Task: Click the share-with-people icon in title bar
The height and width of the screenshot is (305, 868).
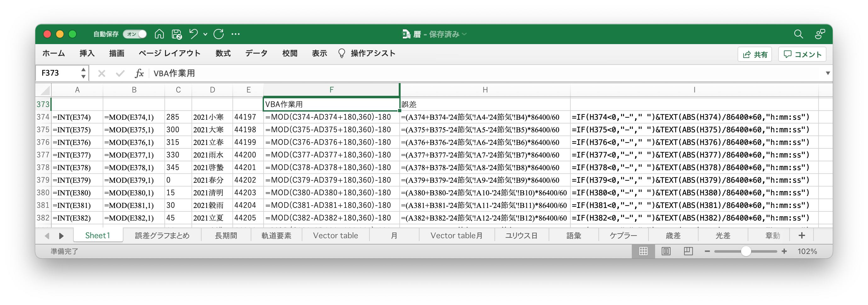Action: click(820, 34)
